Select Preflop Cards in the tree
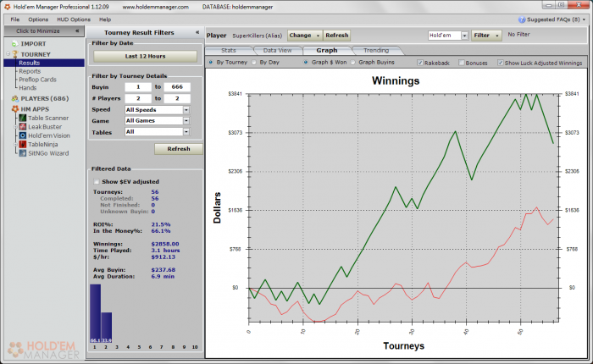This screenshot has height=364, width=593. point(37,80)
